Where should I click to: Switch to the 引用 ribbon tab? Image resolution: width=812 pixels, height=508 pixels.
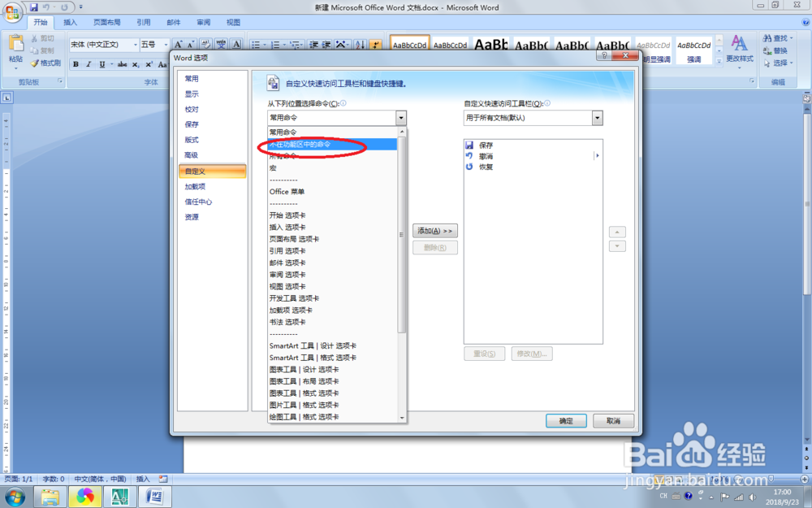tap(144, 22)
